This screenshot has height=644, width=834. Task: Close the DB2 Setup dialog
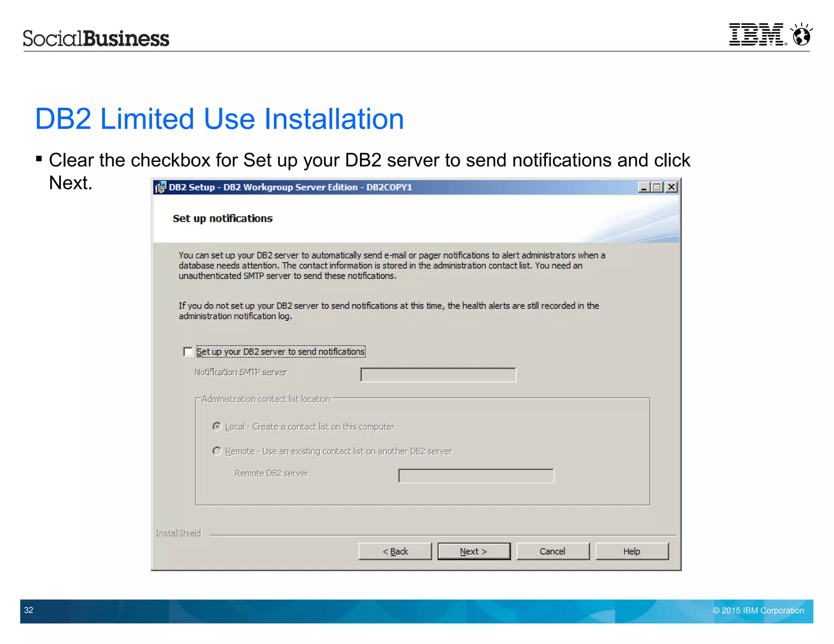(x=671, y=187)
